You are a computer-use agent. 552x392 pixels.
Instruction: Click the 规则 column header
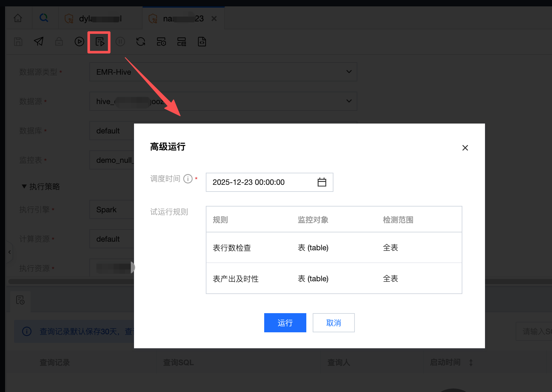click(x=220, y=220)
